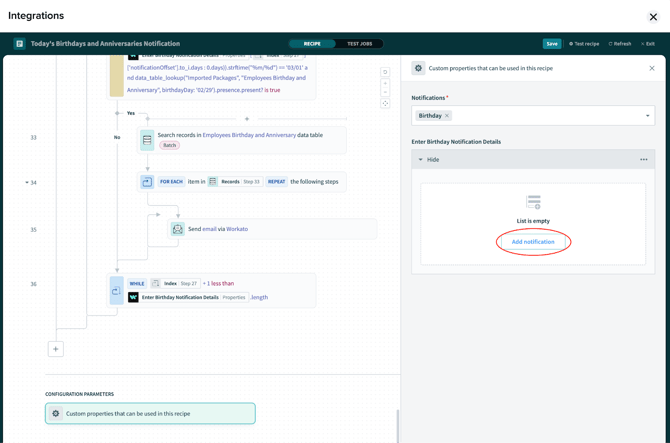Screen dimensions: 670x443
Task: Click the Send email envelope icon
Action: point(177,229)
